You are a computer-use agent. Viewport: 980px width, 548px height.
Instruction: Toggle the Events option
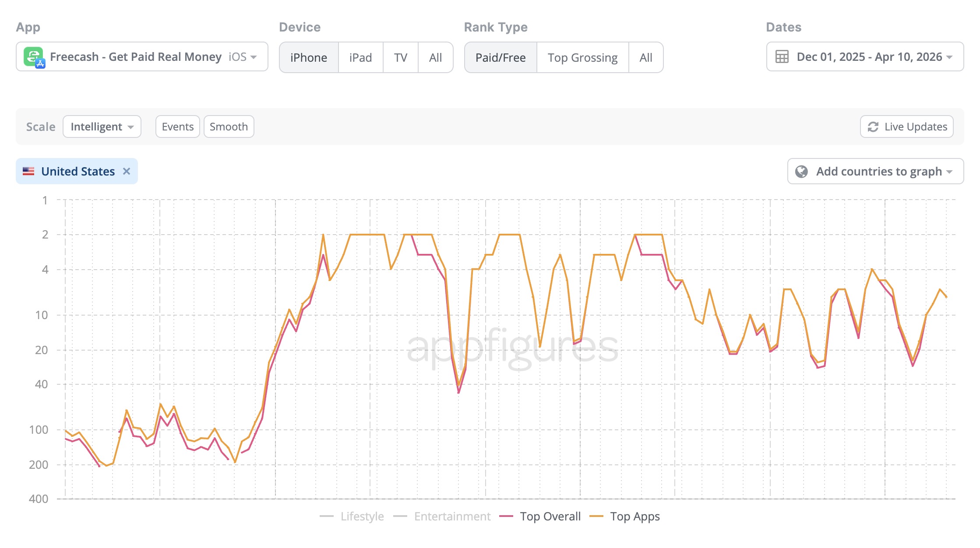[x=177, y=127]
